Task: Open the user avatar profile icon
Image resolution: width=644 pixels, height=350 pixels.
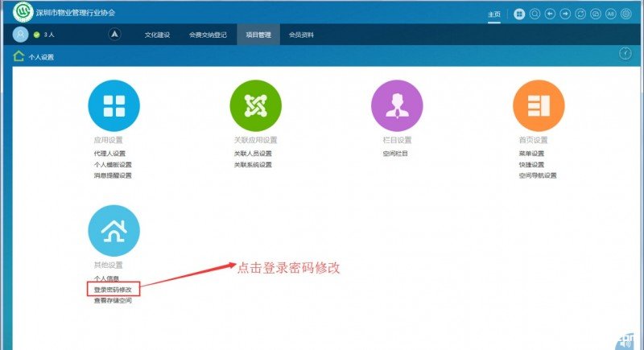Action: [x=21, y=35]
